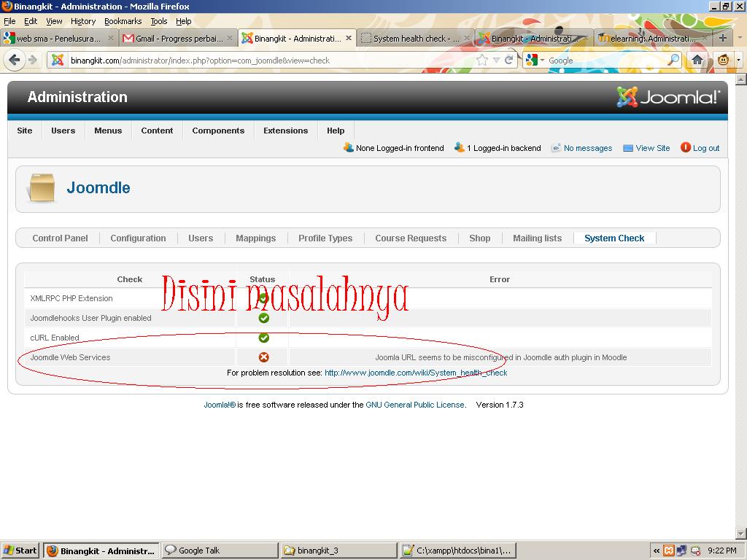The image size is (747, 560).
Task: Click the home icon in the toolbar
Action: click(697, 61)
